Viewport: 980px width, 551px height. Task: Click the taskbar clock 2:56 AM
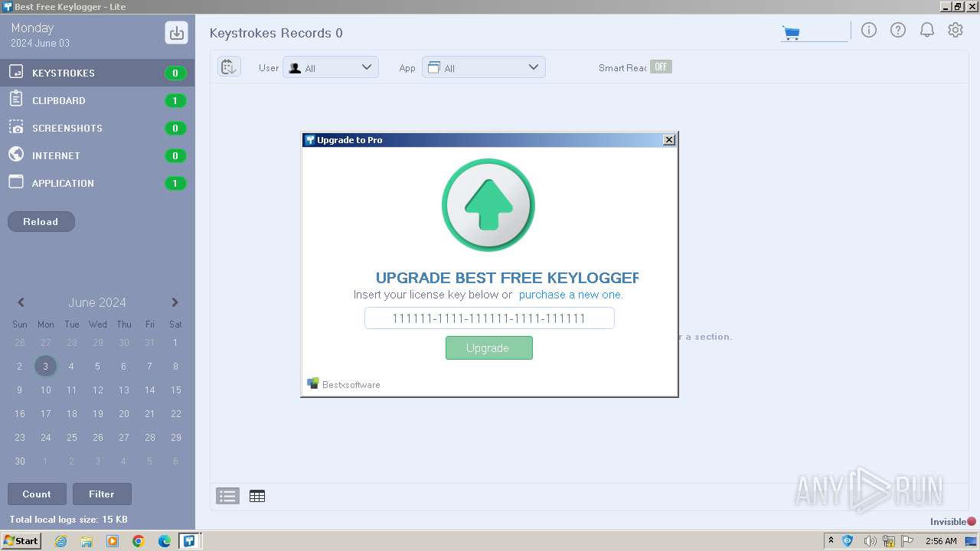click(x=941, y=541)
